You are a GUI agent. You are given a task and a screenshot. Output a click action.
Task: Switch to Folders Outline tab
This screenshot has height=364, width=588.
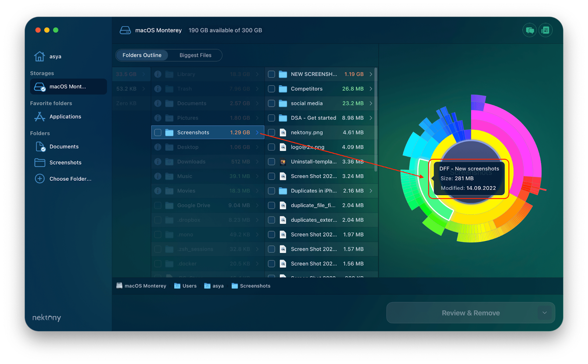142,55
